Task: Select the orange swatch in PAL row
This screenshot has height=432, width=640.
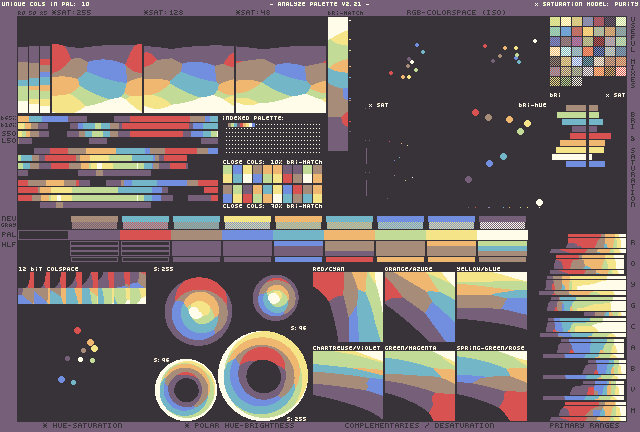Action: (x=349, y=235)
